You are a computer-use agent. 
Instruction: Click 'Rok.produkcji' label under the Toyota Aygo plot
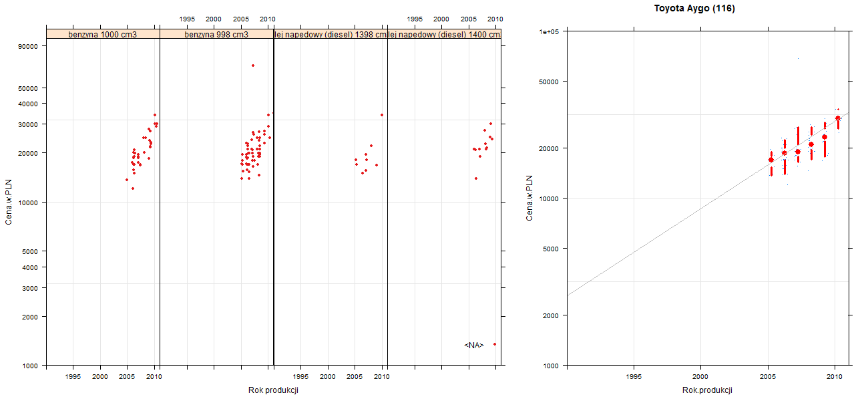coord(708,390)
